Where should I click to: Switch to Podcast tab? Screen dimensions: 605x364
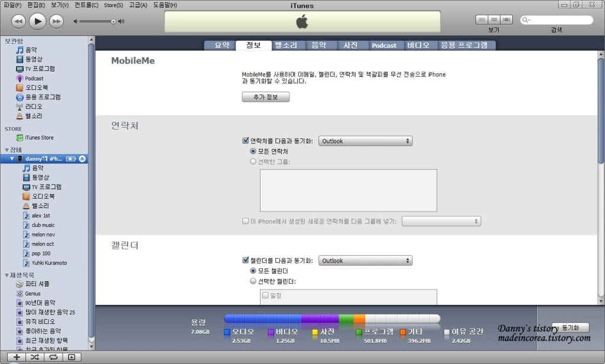point(384,45)
